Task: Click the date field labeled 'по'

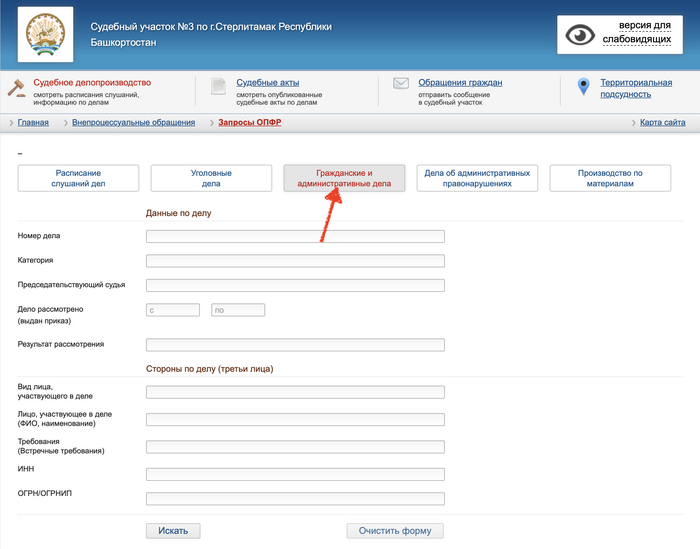Action: [x=238, y=310]
